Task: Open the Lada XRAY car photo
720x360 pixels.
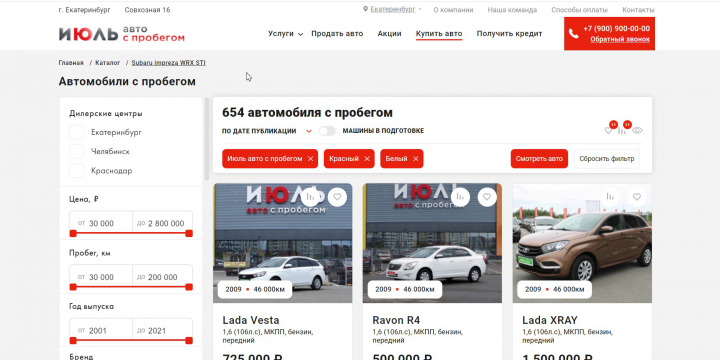Action: click(x=582, y=243)
